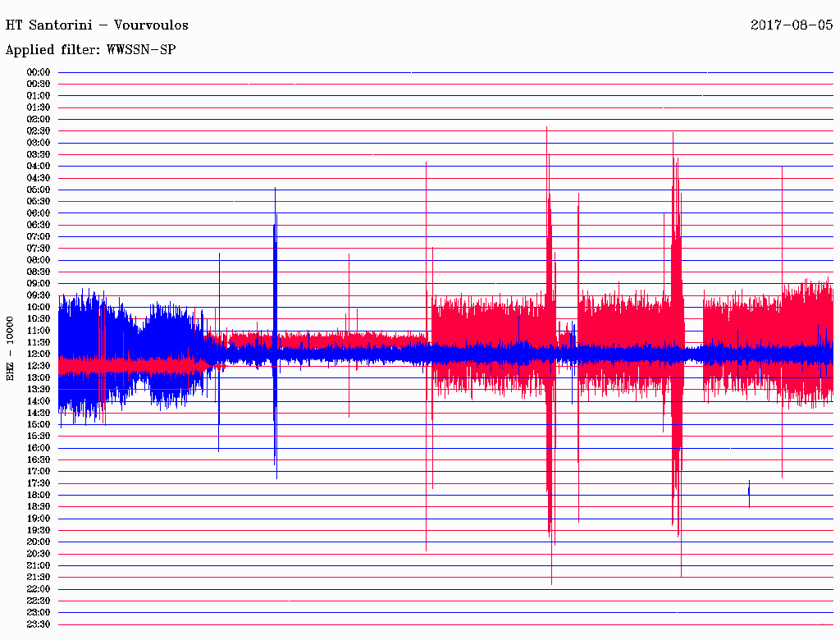Image resolution: width=840 pixels, height=640 pixels.
Task: Click the 22:00 time label
Action: point(39,589)
